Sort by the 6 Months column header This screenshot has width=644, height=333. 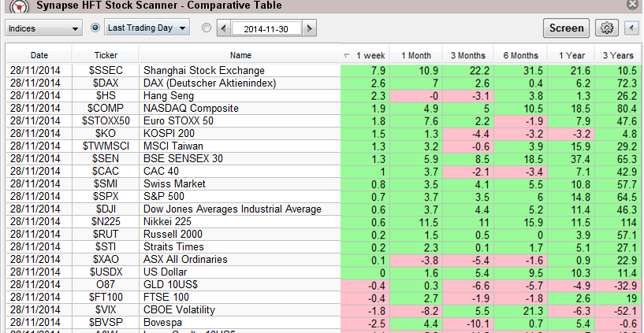(x=521, y=55)
